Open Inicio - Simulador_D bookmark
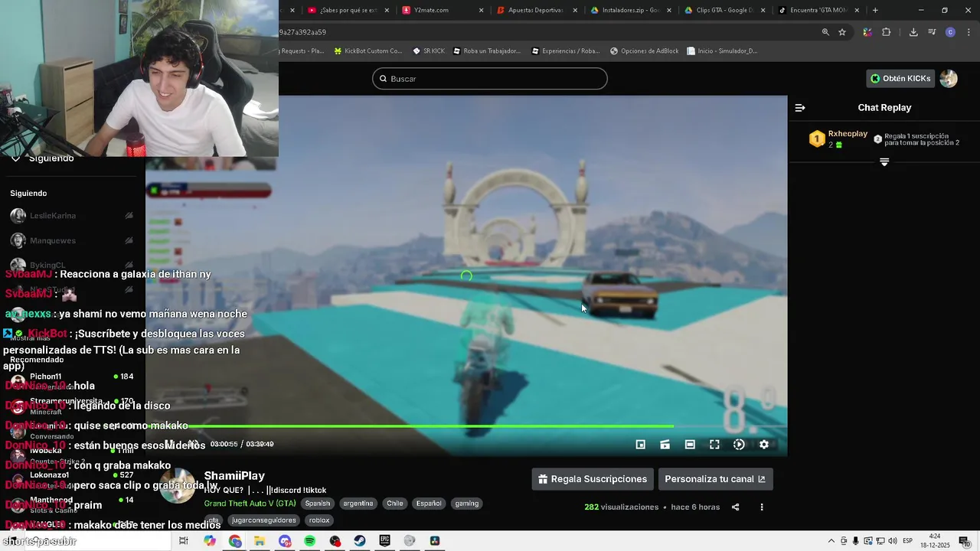This screenshot has width=980, height=551. coord(722,51)
